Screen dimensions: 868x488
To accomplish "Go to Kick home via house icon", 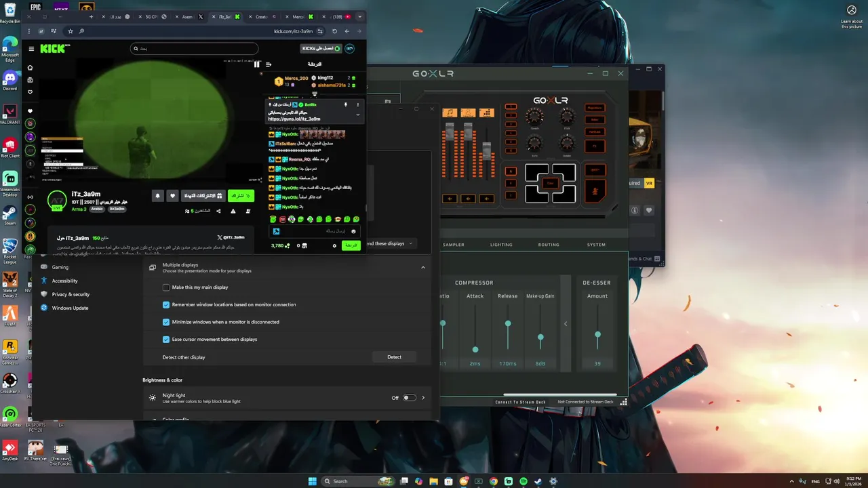I will coord(30,68).
